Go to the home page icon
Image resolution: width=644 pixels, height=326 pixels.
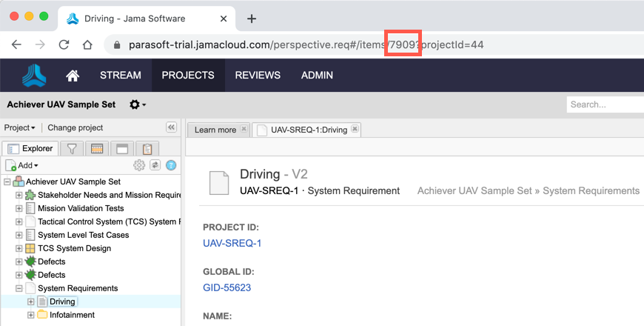click(x=73, y=76)
